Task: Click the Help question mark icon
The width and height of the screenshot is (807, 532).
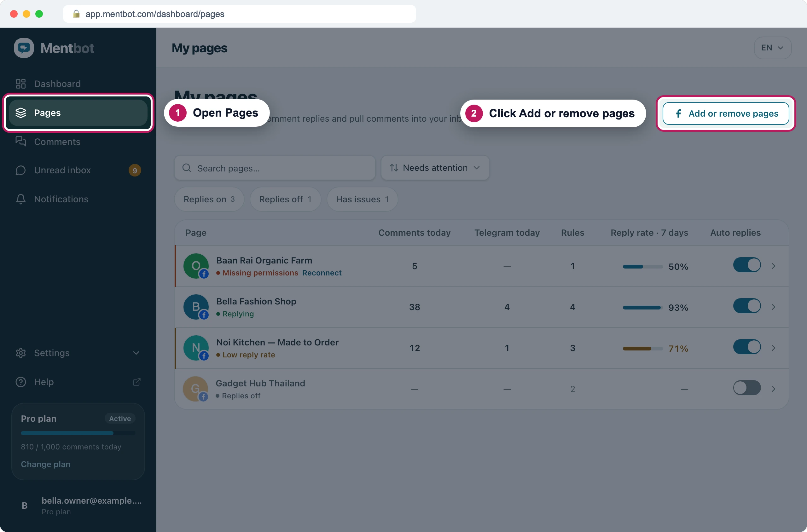Action: [21, 382]
